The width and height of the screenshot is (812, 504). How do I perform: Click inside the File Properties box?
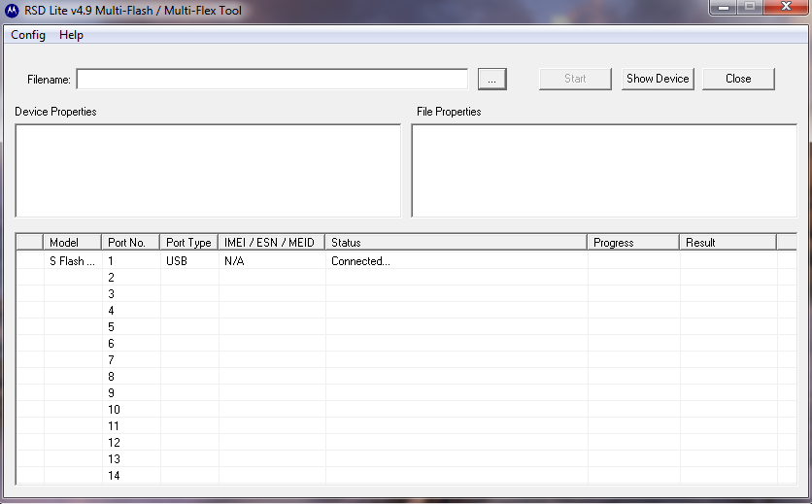(x=603, y=170)
